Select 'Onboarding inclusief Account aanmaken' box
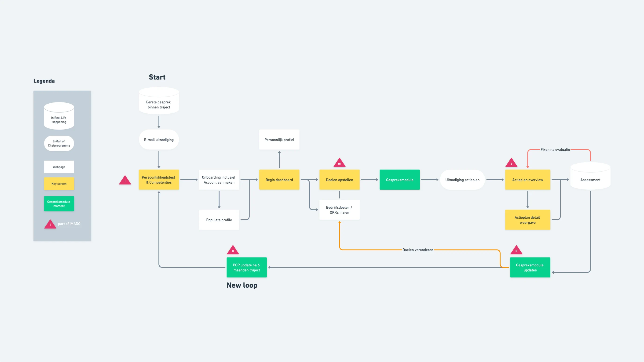644x362 pixels. point(219,180)
